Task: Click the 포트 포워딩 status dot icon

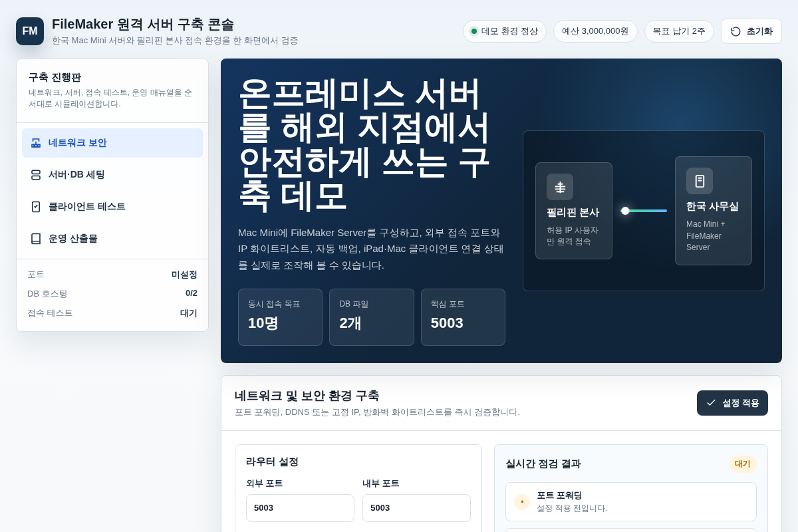Action: pyautogui.click(x=522, y=502)
